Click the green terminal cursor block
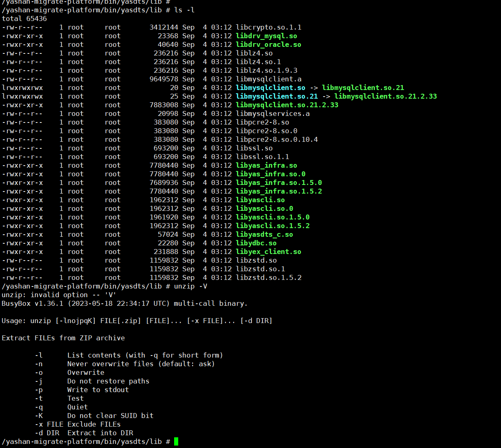Viewport: 501px width, 448px height. 176,441
